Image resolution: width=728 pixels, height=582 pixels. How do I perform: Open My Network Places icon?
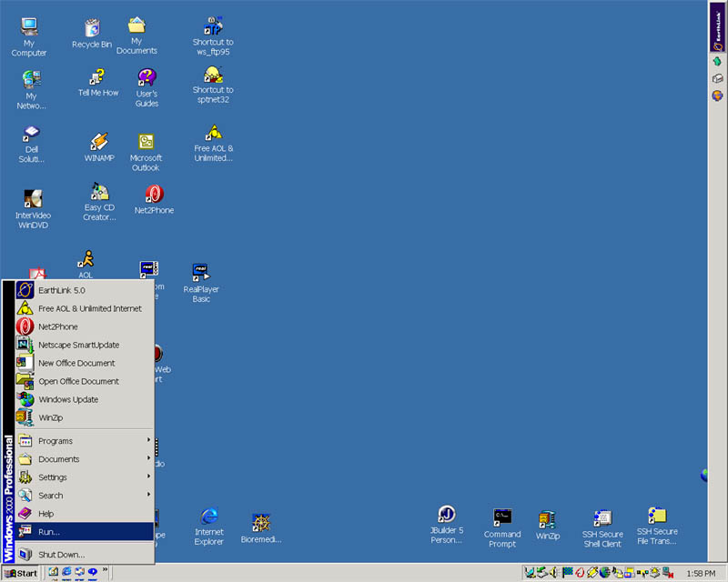pyautogui.click(x=31, y=90)
